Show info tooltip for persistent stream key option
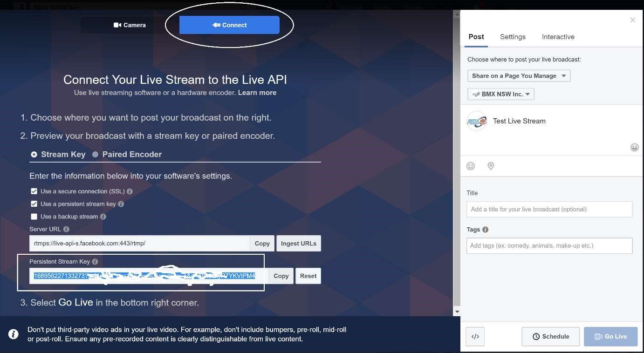The height and width of the screenshot is (353, 644). point(121,204)
